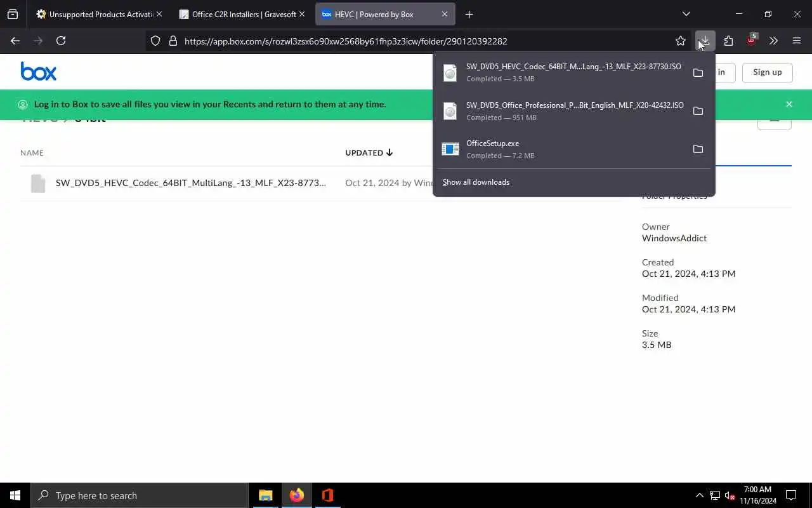The height and width of the screenshot is (508, 812).
Task: Switch to Firefox taskbar icon
Action: [296, 495]
